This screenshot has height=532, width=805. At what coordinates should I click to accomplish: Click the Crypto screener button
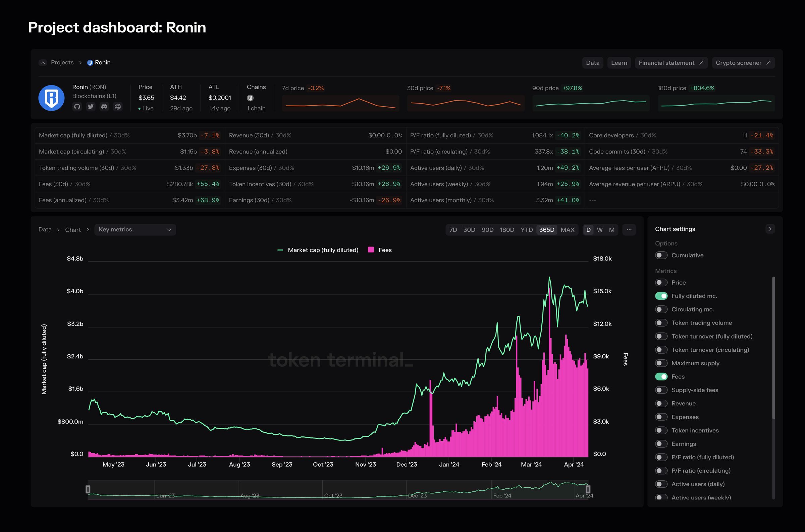[x=743, y=63]
